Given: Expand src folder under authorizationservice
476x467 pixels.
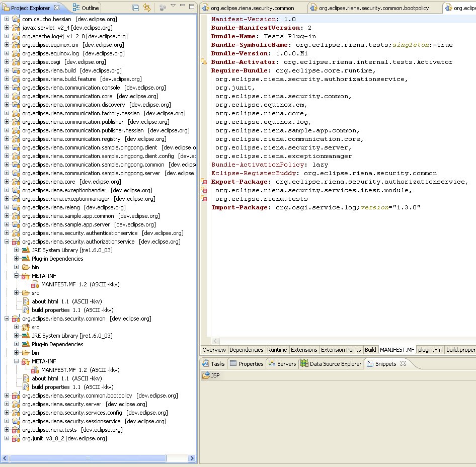Looking at the screenshot, I should [17, 293].
